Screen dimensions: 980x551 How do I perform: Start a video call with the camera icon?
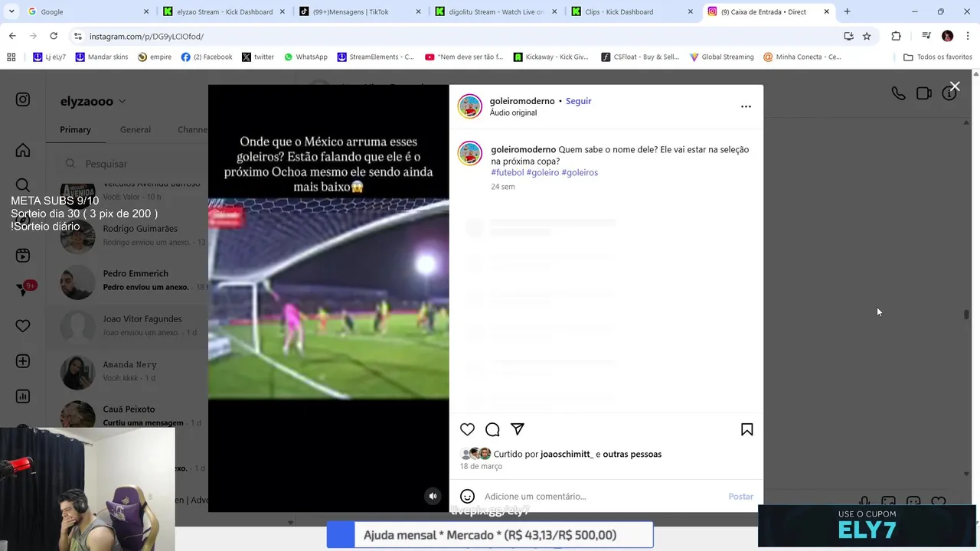pyautogui.click(x=924, y=93)
